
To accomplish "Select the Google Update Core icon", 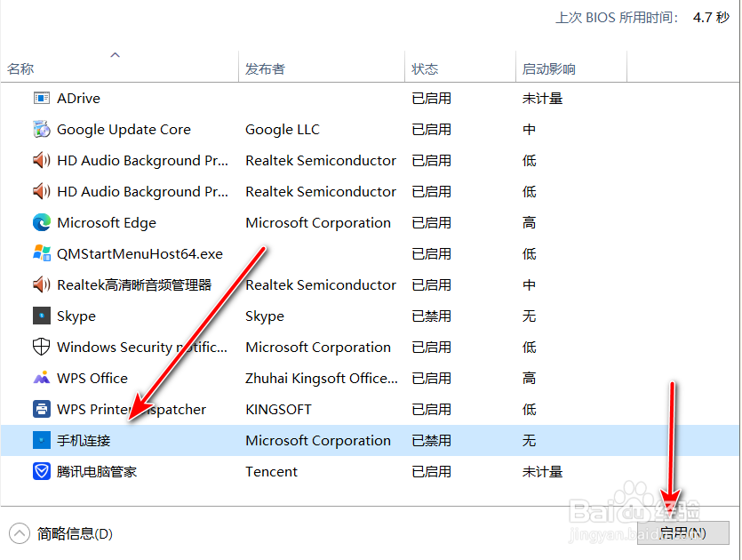I will click(x=41, y=129).
